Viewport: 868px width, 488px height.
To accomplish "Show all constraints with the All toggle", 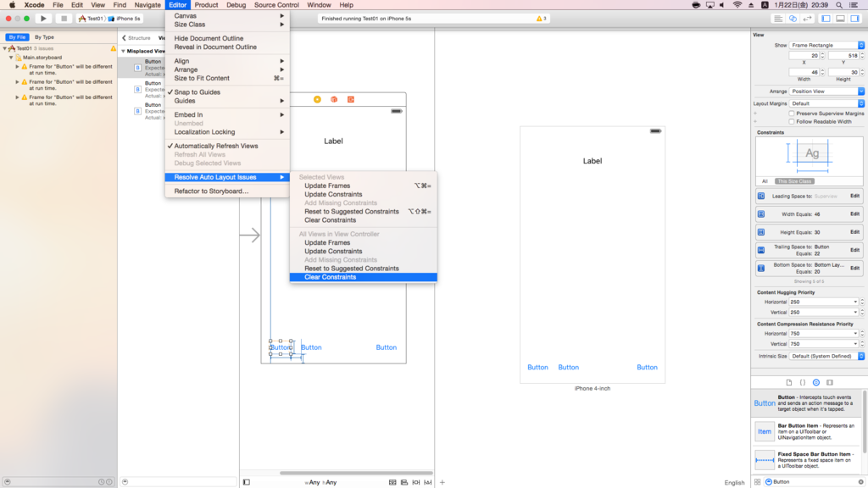I will pyautogui.click(x=765, y=181).
